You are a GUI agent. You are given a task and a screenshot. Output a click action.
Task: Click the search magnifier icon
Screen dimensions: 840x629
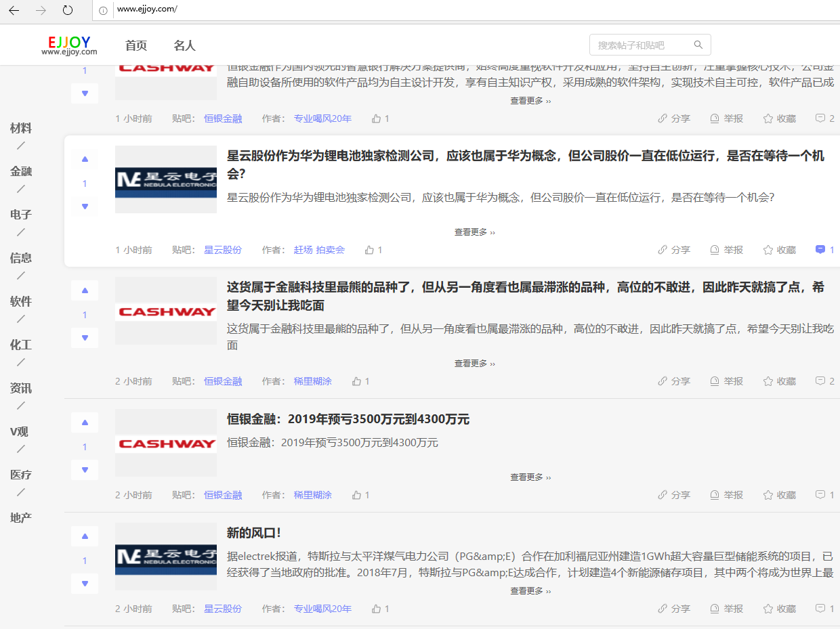[698, 45]
